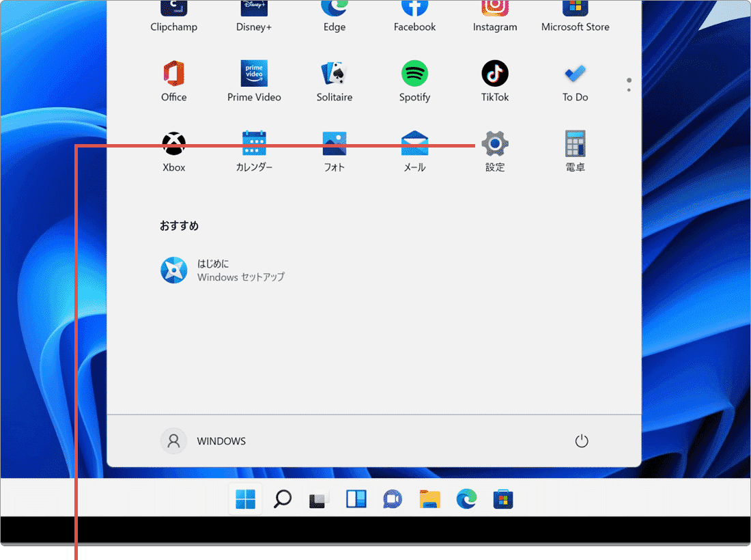Viewport: 751px width, 560px height.
Task: Open the Office app
Action: click(174, 81)
